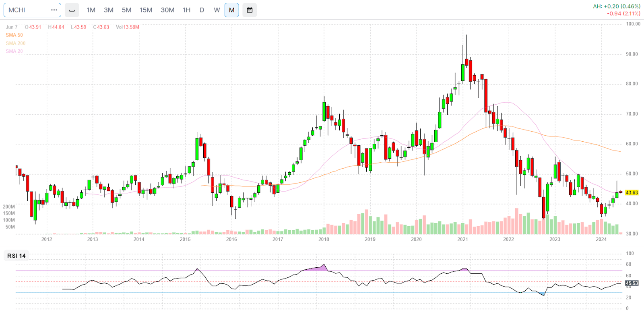Click the close value C 43.63

pyautogui.click(x=101, y=27)
